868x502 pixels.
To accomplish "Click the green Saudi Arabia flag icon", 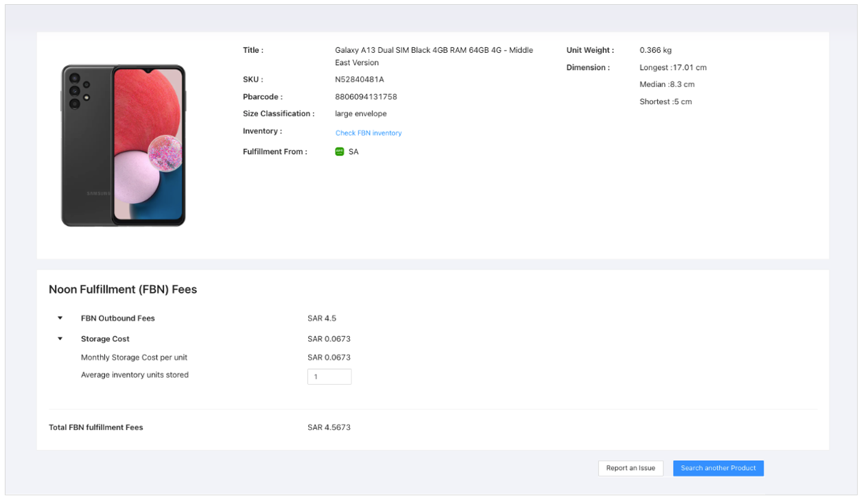I will [x=339, y=152].
